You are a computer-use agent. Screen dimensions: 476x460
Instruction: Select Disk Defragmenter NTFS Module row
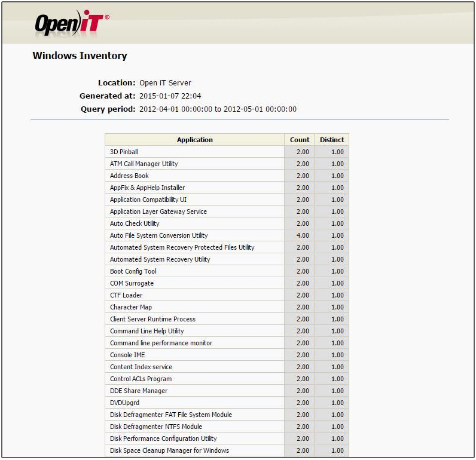click(x=227, y=427)
